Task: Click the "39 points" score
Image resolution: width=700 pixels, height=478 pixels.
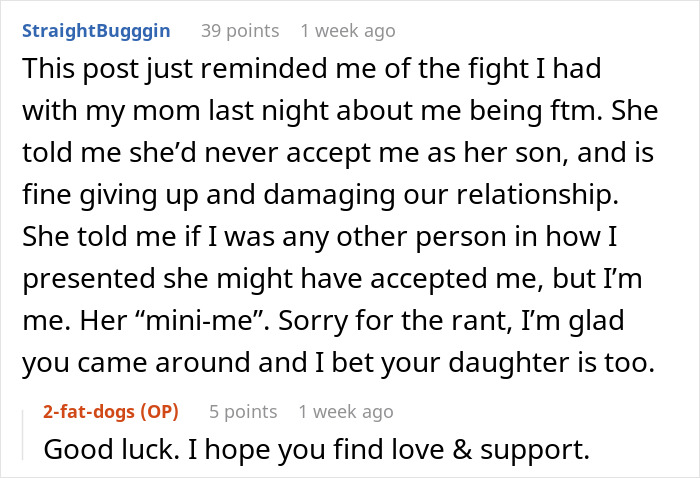Action: 240,31
